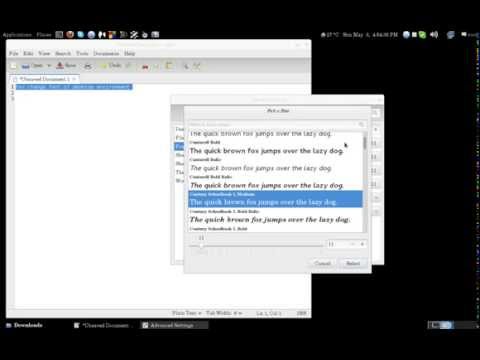Viewport: 480px width, 360px height.
Task: Open the File menu in gedit
Action: [13, 53]
